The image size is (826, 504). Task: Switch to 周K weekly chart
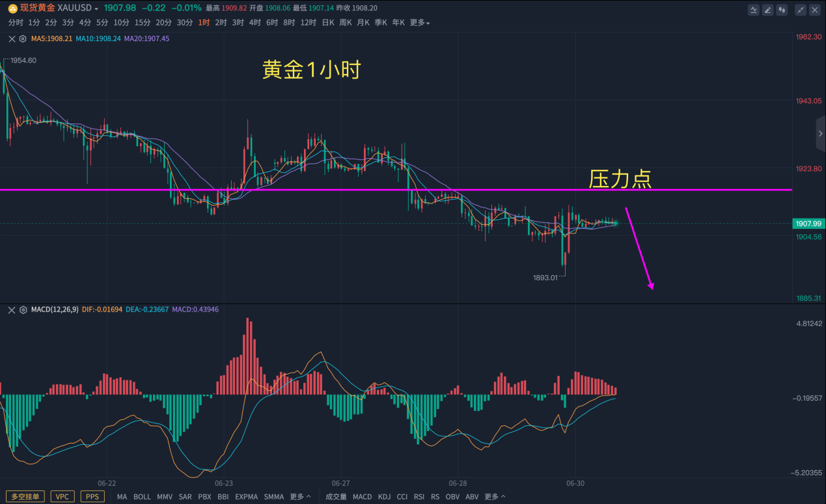346,23
